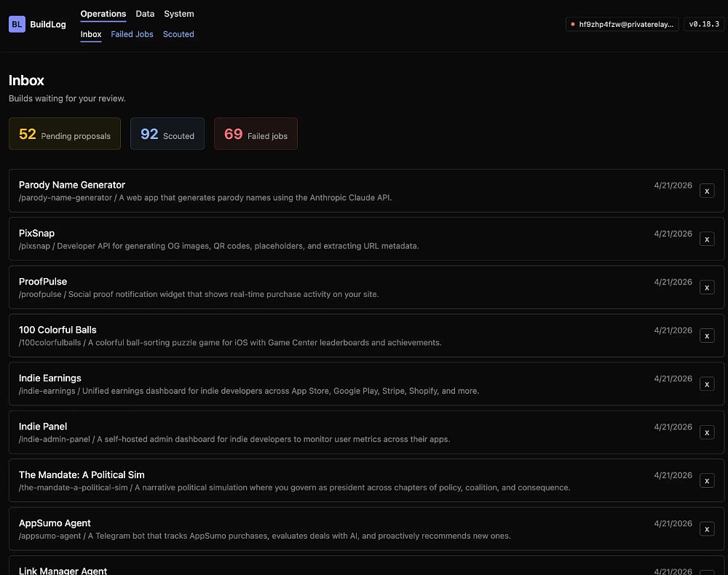728x575 pixels.
Task: Click the /indie-earnings description line
Action: [x=249, y=391]
